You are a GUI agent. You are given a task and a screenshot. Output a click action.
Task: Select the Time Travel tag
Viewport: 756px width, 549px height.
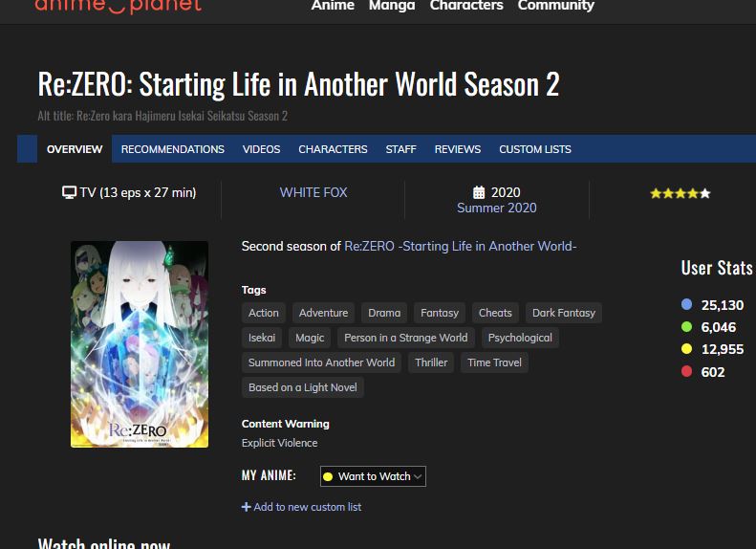[x=494, y=362]
